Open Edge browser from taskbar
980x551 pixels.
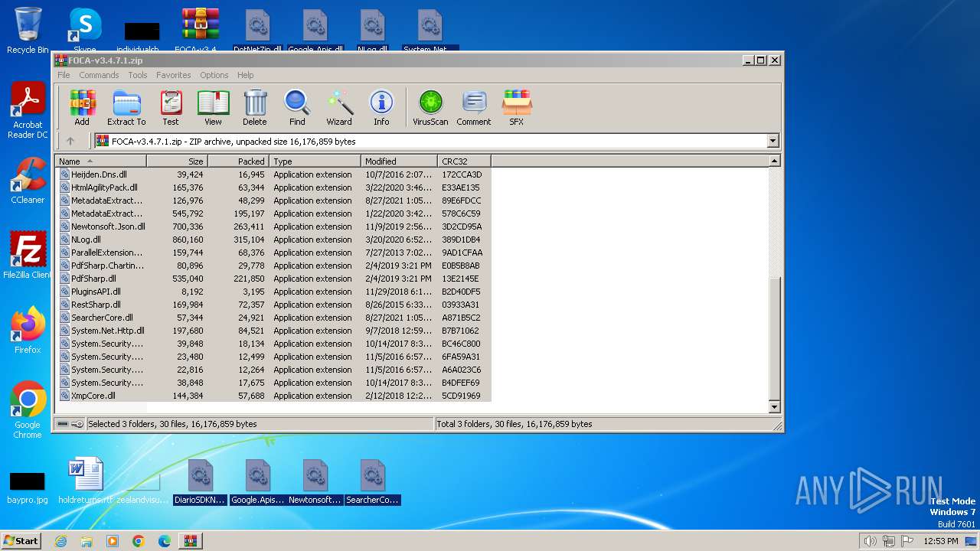165,541
